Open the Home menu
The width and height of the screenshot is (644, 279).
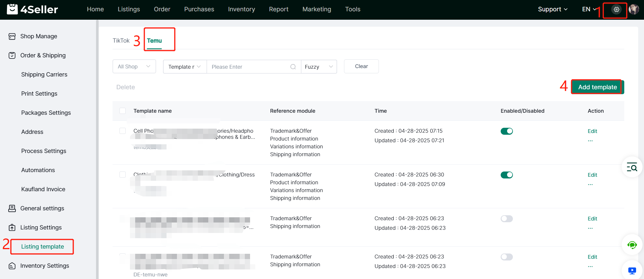pos(95,9)
